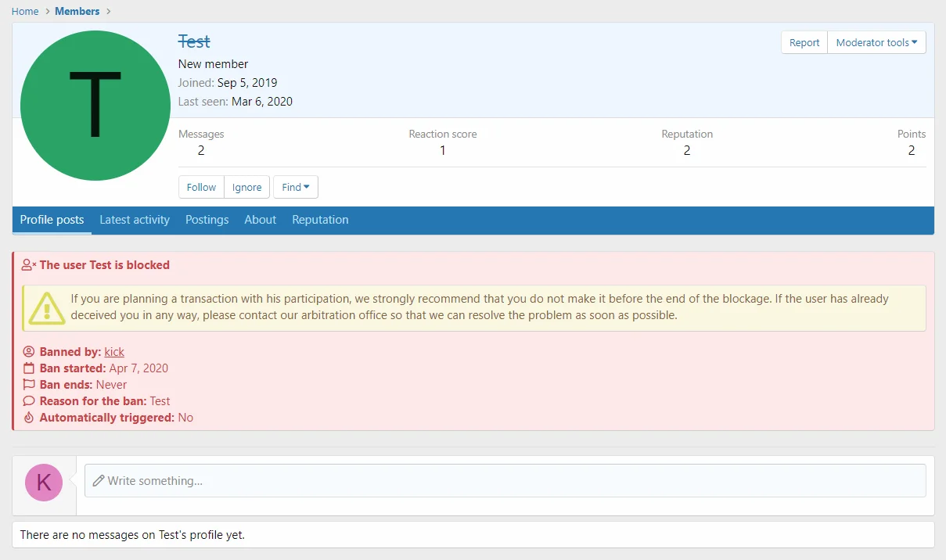
Task: Click the calendar icon beside Ban started
Action: pos(29,368)
